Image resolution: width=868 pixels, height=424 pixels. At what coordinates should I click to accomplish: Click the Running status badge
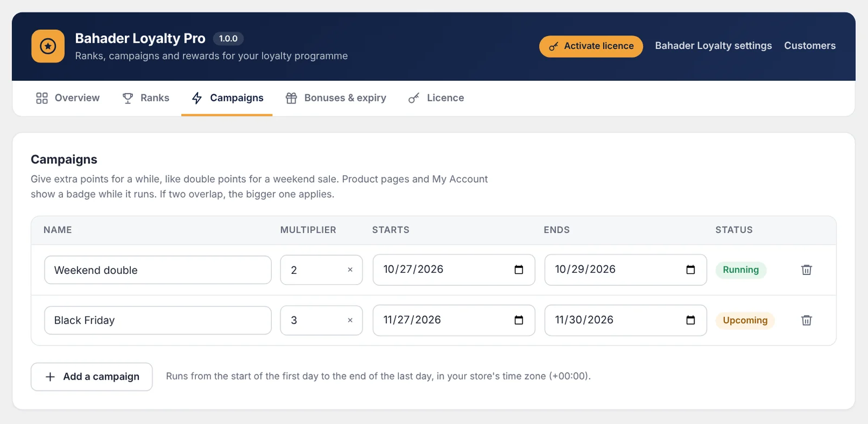tap(741, 270)
